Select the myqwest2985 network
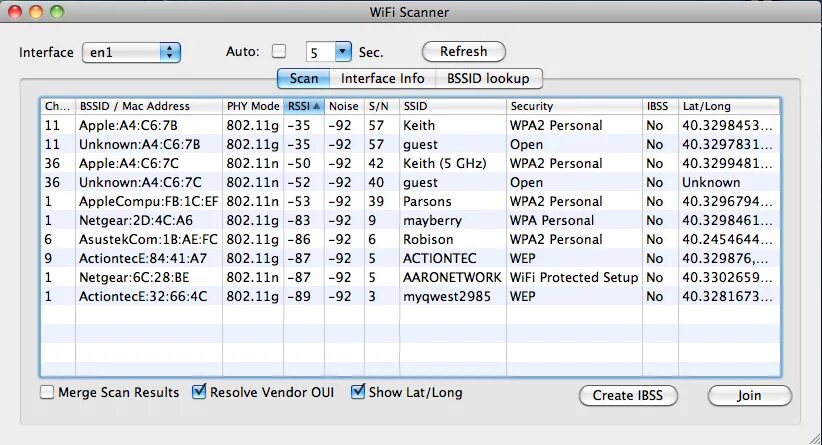This screenshot has width=822, height=445. pos(410,296)
